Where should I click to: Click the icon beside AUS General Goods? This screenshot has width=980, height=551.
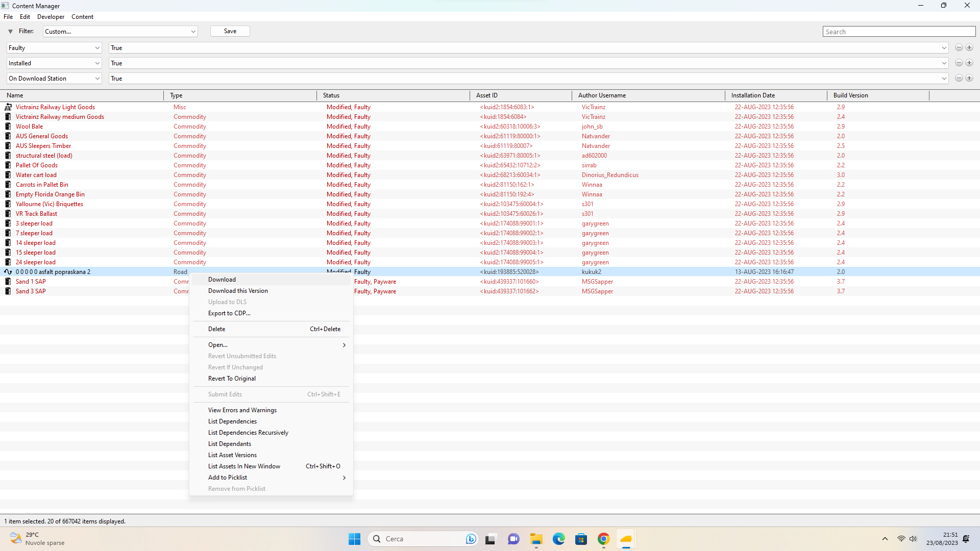point(8,136)
